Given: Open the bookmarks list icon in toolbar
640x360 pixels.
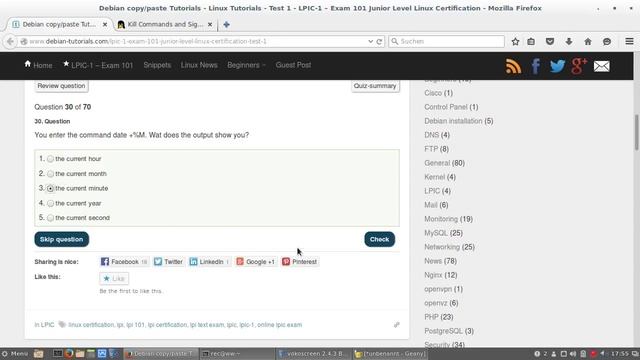Looking at the screenshot, I should coord(531,41).
